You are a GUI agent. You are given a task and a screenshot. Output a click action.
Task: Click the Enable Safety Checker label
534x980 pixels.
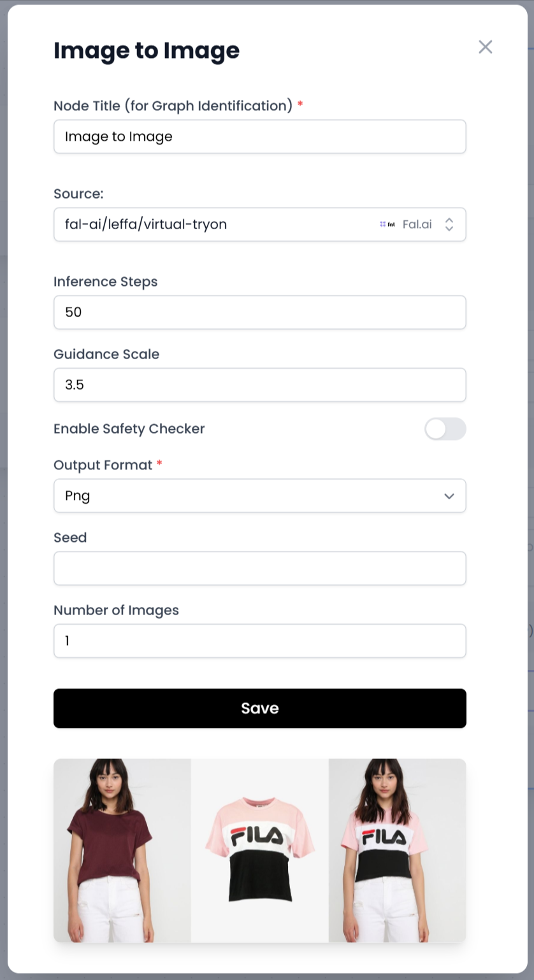pos(129,429)
